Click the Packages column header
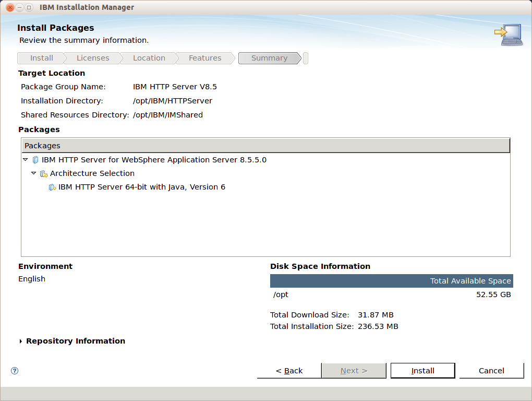Image resolution: width=532 pixels, height=401 pixels. click(265, 146)
